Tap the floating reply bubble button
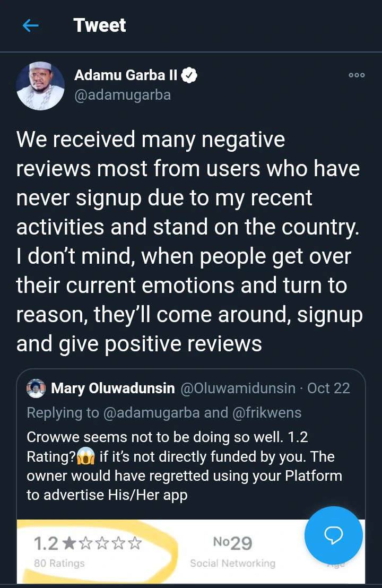Viewport: 382px width, 588px height. pos(333,535)
